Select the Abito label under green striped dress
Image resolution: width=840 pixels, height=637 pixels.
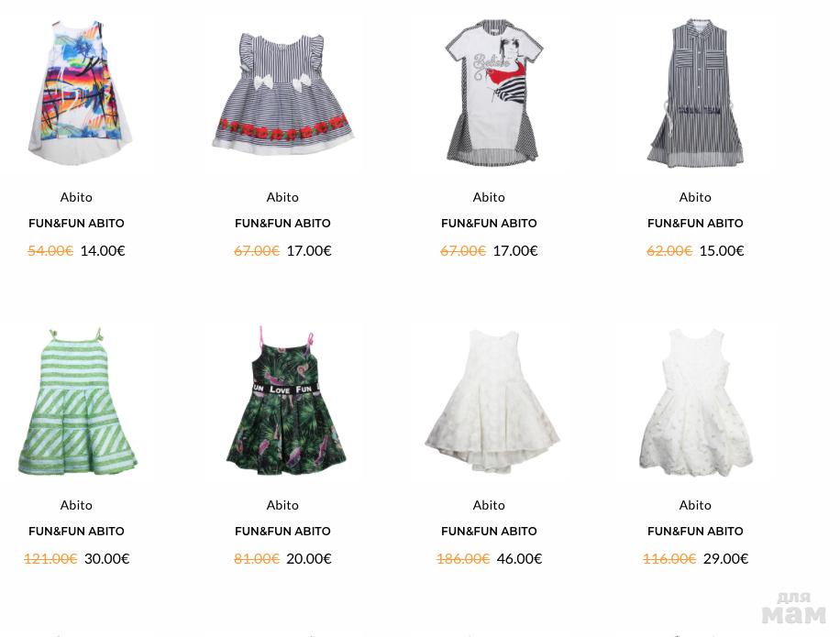pos(77,505)
